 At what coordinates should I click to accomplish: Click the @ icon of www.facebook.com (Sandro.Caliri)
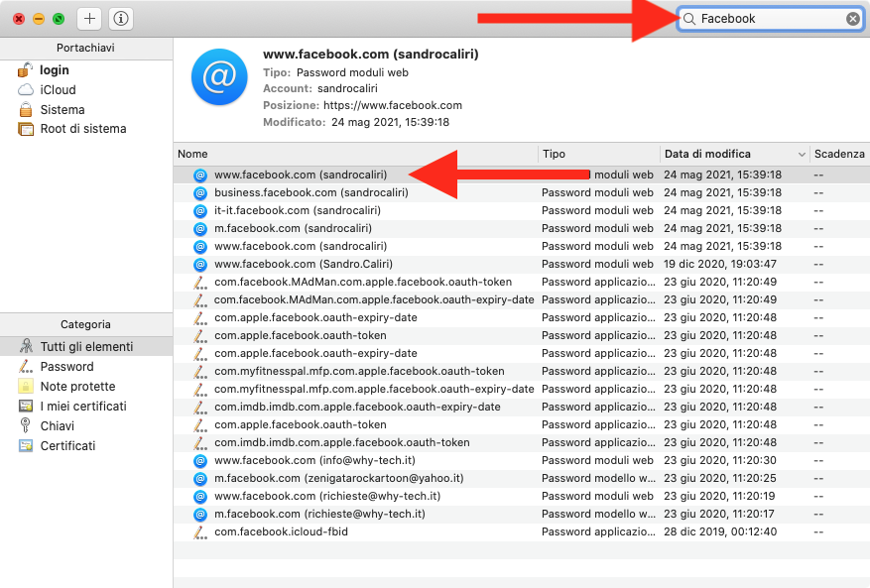[x=200, y=264]
